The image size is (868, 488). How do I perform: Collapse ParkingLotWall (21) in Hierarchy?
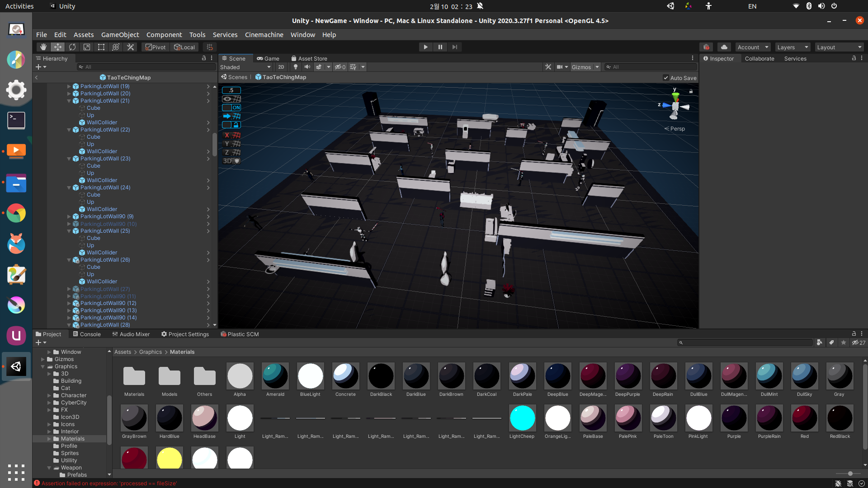[69, 101]
